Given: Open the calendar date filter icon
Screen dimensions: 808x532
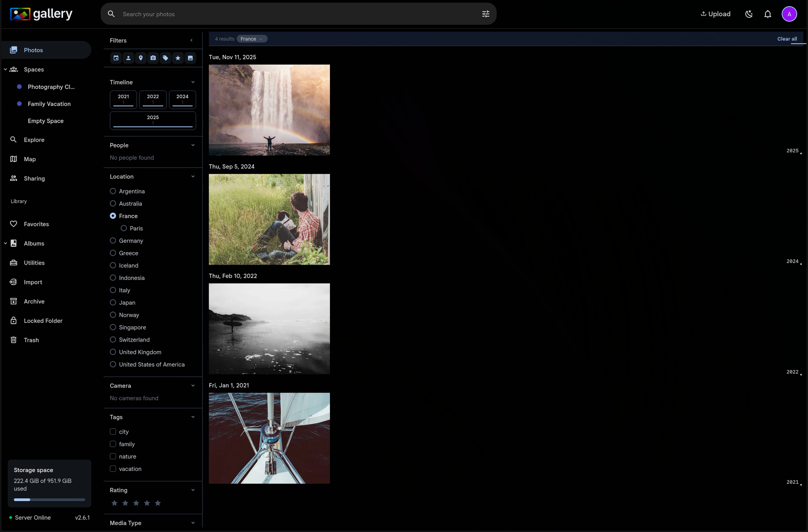Looking at the screenshot, I should click(x=116, y=58).
